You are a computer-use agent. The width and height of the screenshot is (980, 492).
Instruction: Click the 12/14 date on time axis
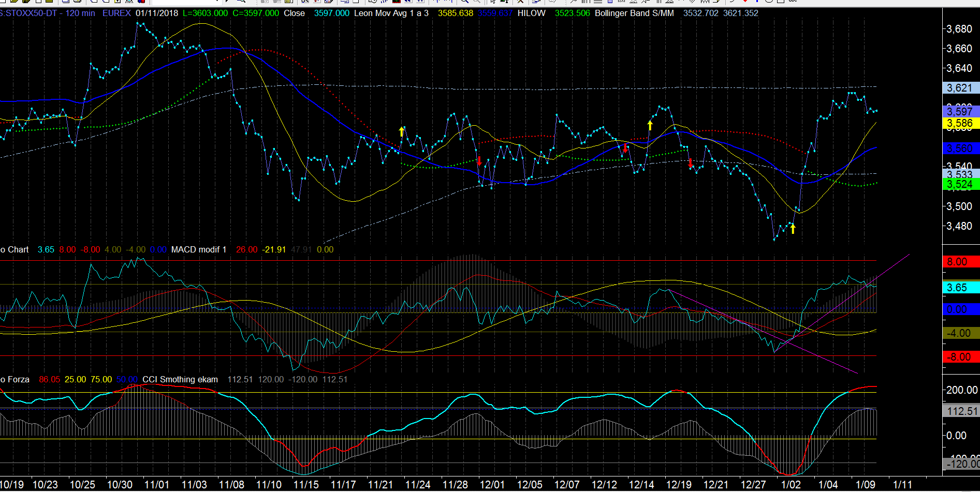641,485
